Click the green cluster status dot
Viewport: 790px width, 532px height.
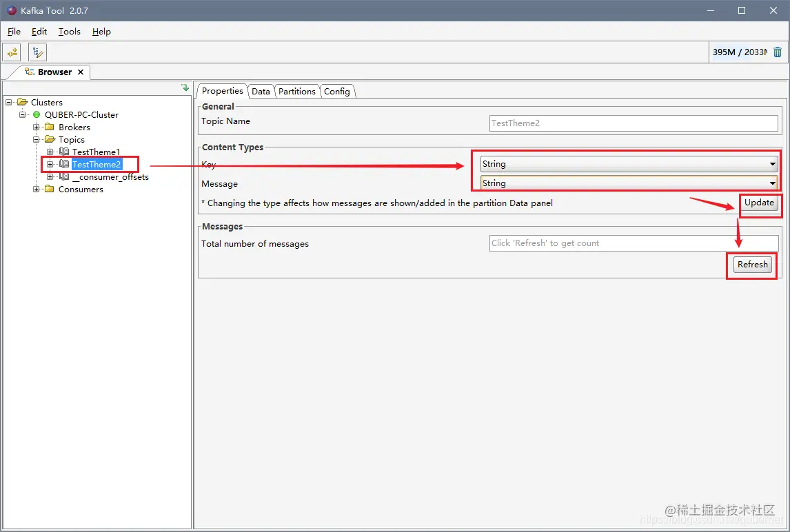point(37,114)
